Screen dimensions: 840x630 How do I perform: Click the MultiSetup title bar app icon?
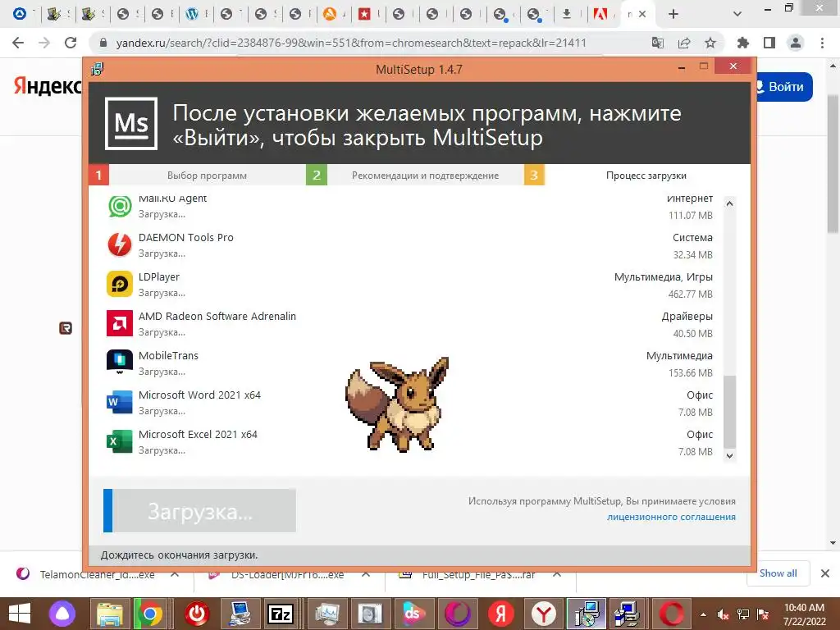(x=98, y=69)
